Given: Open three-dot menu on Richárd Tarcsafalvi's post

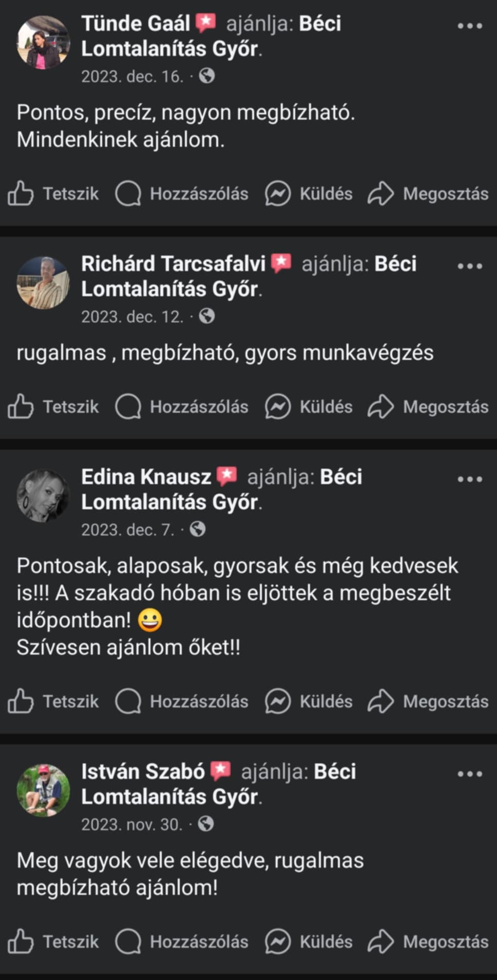Looking at the screenshot, I should pos(470,266).
